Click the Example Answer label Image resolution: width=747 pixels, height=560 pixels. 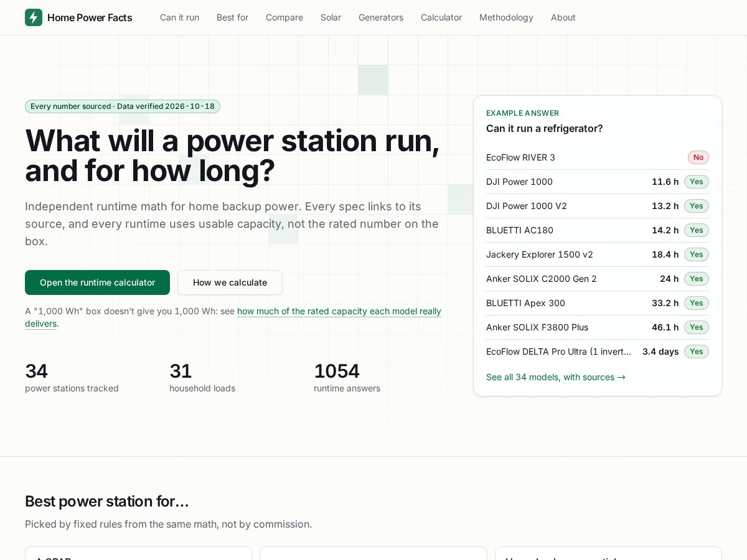click(523, 113)
